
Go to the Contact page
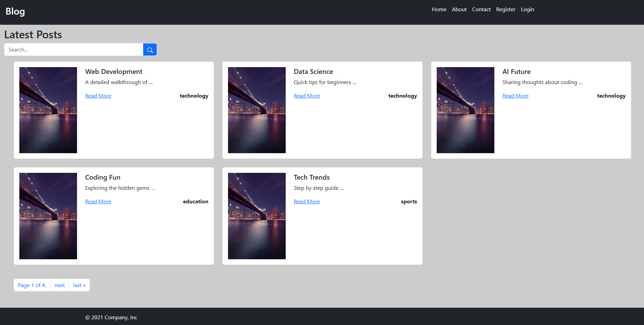[x=481, y=9]
